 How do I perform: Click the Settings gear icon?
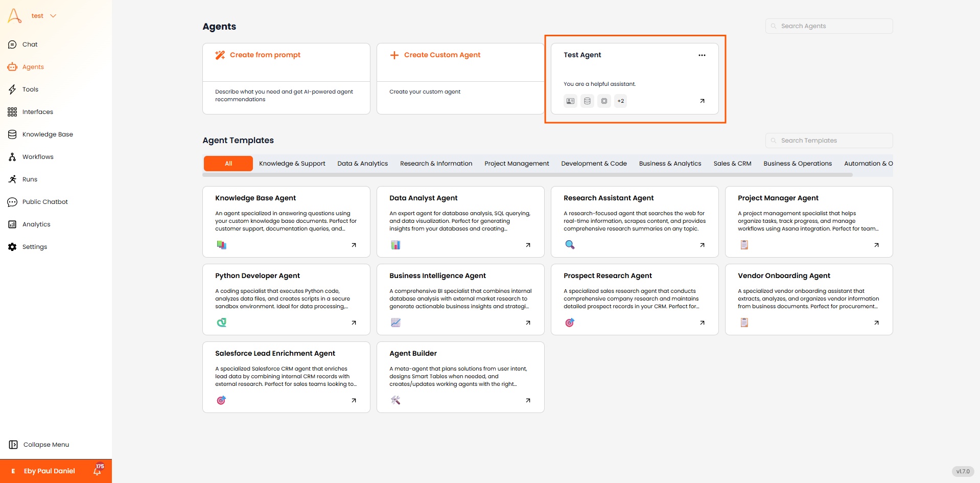click(12, 247)
